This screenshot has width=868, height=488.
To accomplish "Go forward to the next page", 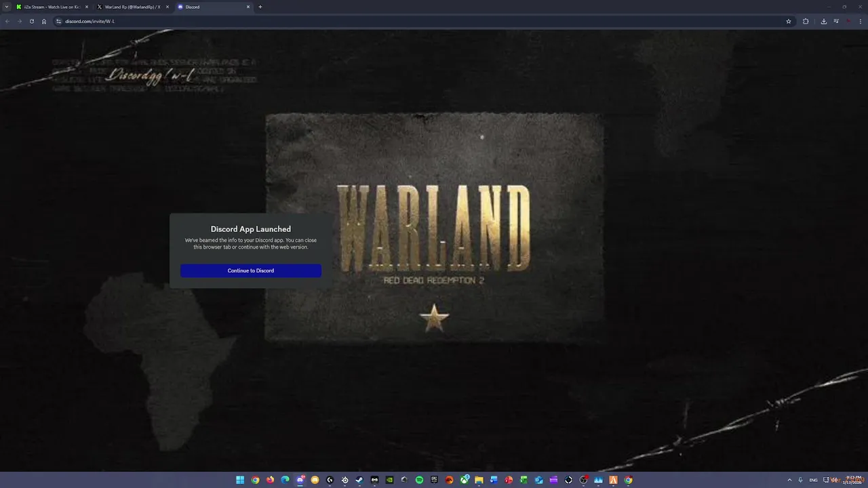I will coord(20,21).
